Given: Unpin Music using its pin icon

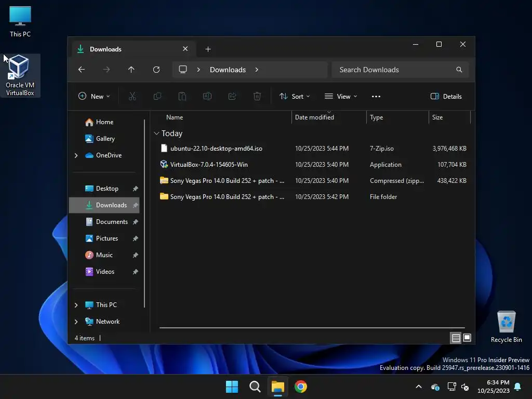Looking at the screenshot, I should 136,255.
